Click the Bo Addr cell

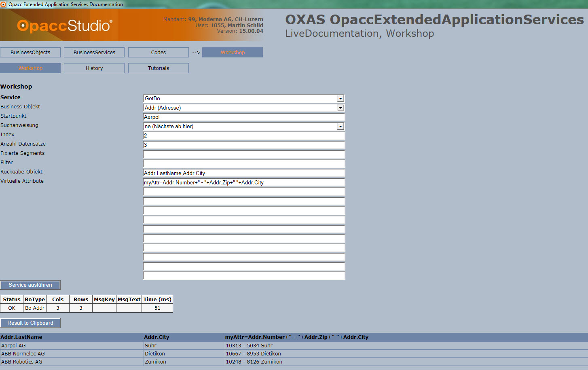[x=35, y=308]
